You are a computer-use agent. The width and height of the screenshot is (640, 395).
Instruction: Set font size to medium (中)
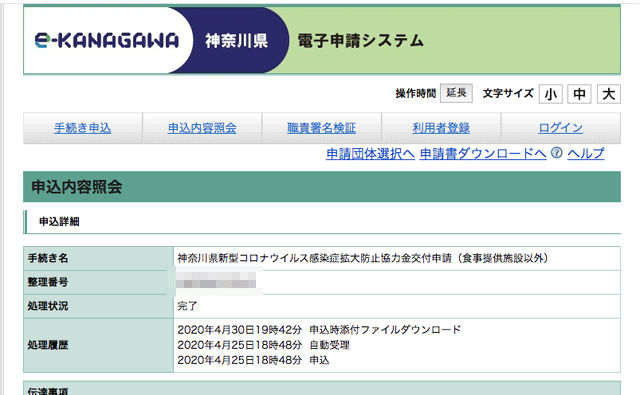point(579,94)
